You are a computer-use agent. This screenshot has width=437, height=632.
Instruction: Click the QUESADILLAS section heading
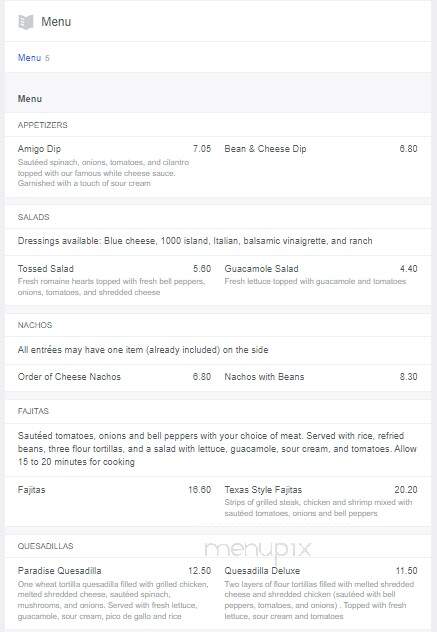45,546
